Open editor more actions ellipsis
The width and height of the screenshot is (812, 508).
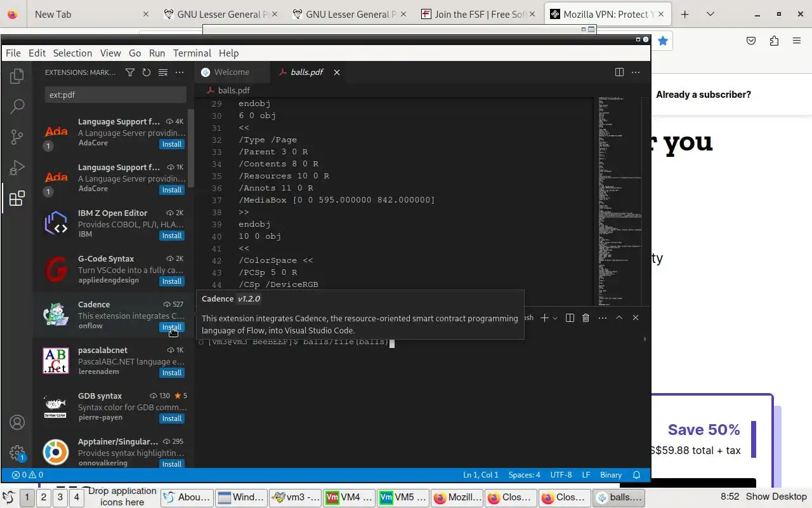[636, 72]
